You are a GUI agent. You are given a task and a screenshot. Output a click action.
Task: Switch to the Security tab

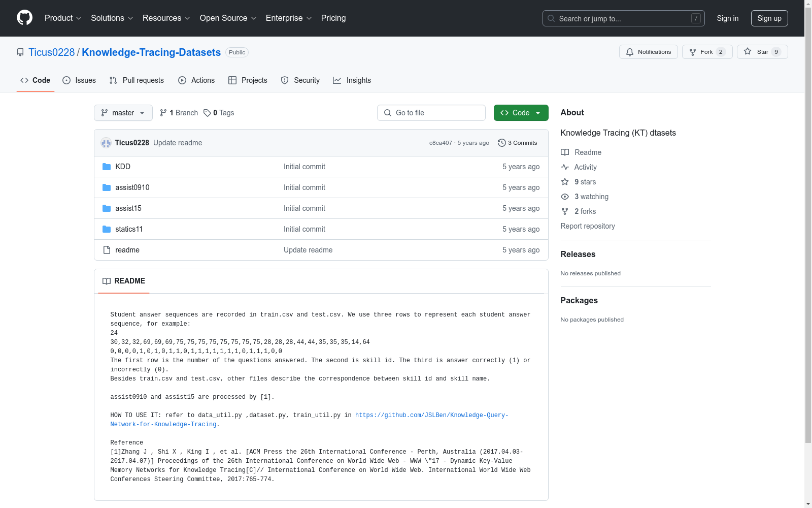click(300, 80)
